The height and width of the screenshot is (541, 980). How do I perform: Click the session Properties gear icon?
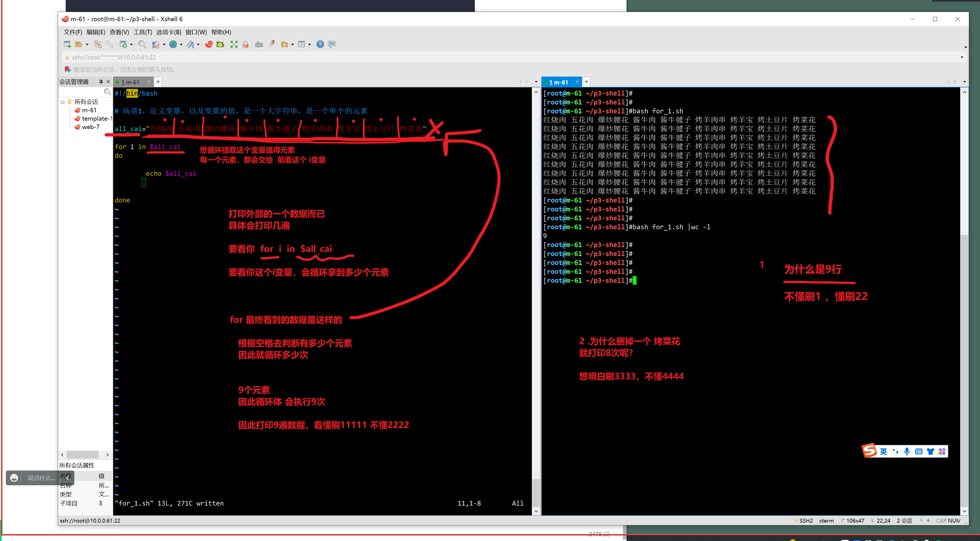click(x=123, y=45)
